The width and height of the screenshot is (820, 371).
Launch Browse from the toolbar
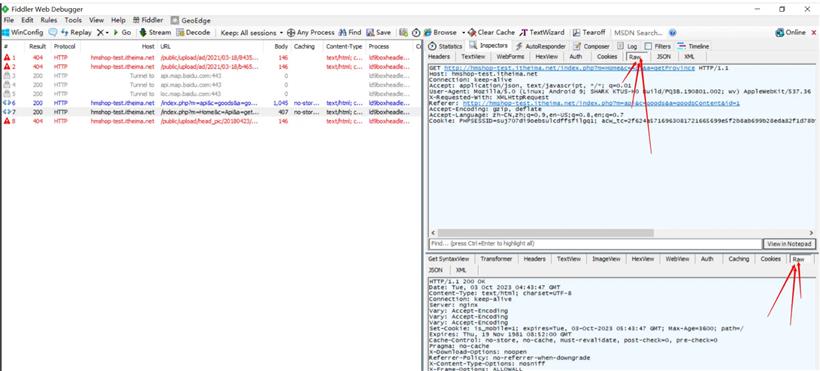pos(440,32)
